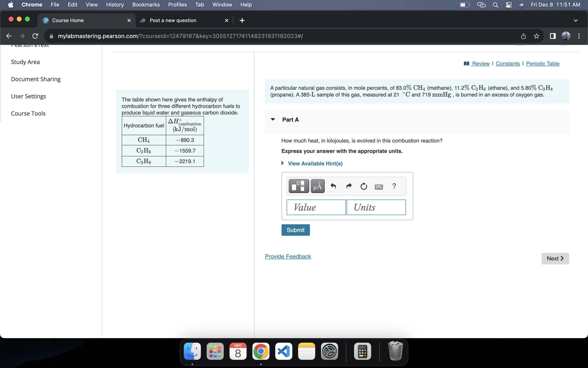Open Course Tools in sidebar
This screenshot has height=368, width=588.
(x=28, y=113)
